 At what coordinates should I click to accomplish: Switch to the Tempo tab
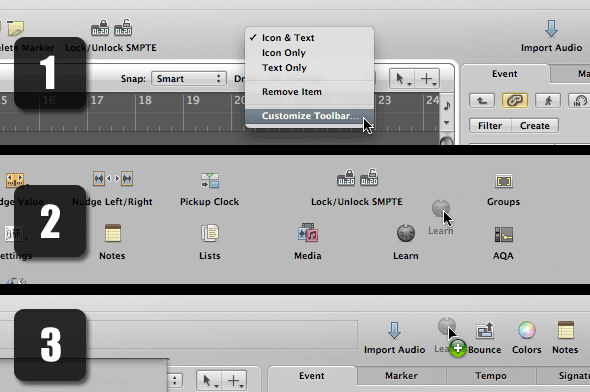point(491,376)
